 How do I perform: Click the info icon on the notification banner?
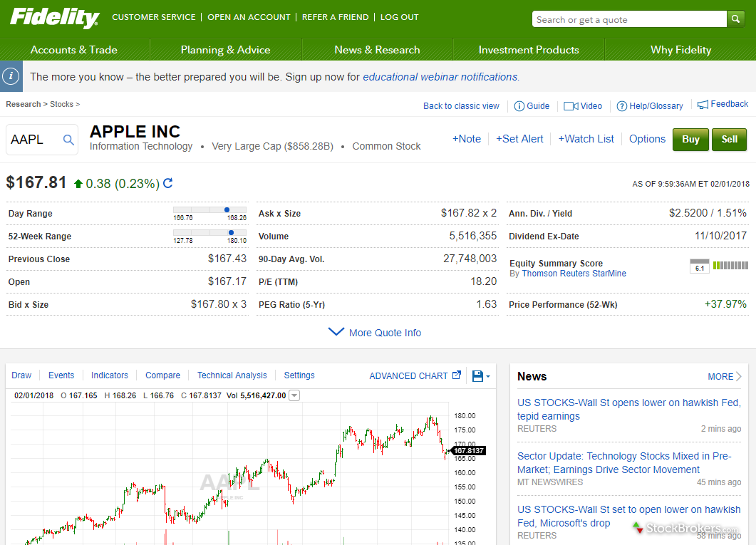pyautogui.click(x=11, y=76)
